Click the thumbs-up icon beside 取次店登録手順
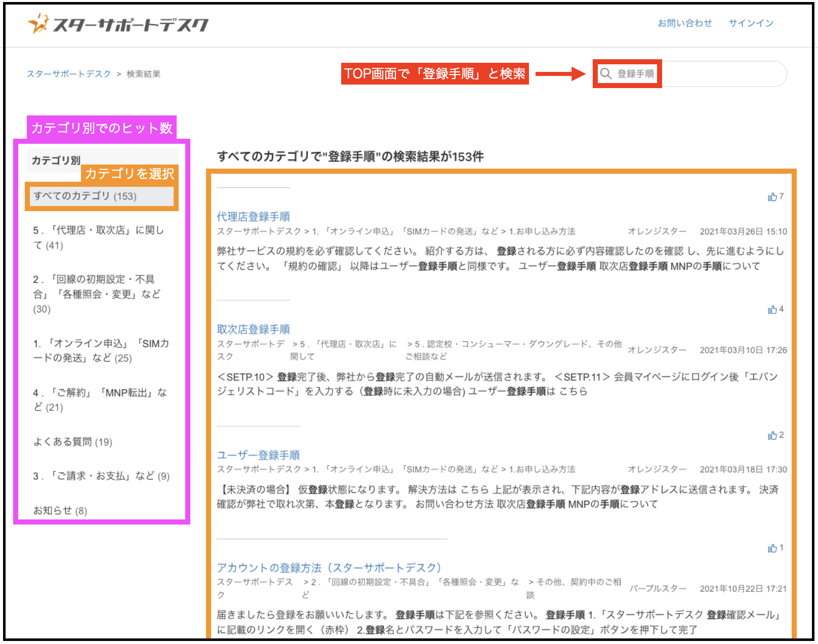The image size is (818, 644). click(x=773, y=310)
